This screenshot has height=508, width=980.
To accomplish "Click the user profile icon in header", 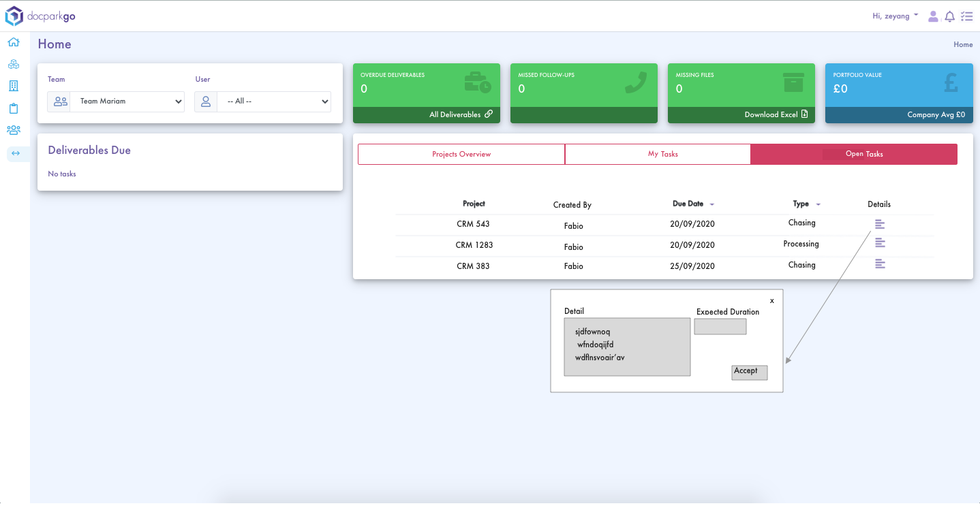I will 933,16.
